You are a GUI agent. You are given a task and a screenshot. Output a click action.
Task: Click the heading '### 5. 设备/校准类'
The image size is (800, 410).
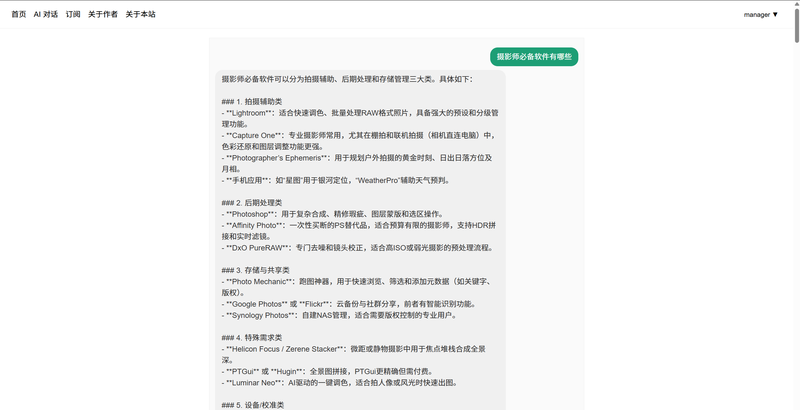click(253, 405)
